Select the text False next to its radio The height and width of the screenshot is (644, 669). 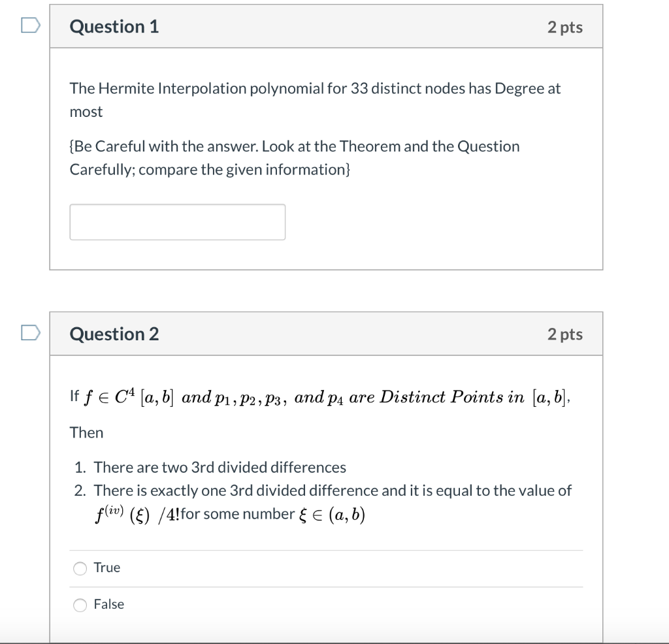110,604
